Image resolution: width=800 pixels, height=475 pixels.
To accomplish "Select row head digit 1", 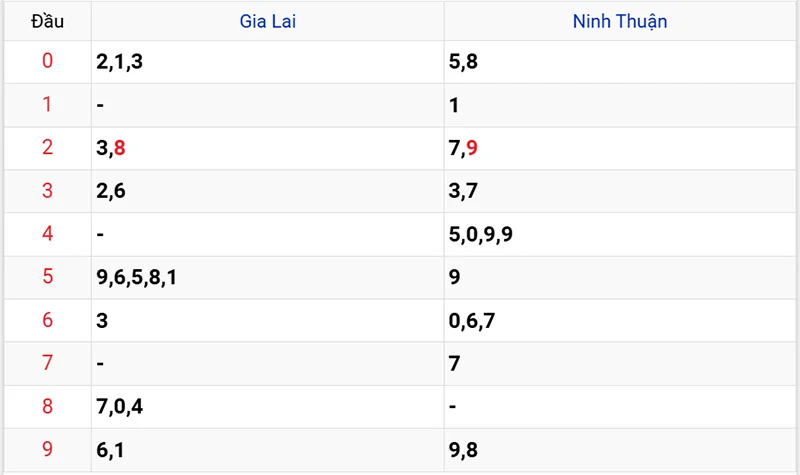I will [x=47, y=104].
